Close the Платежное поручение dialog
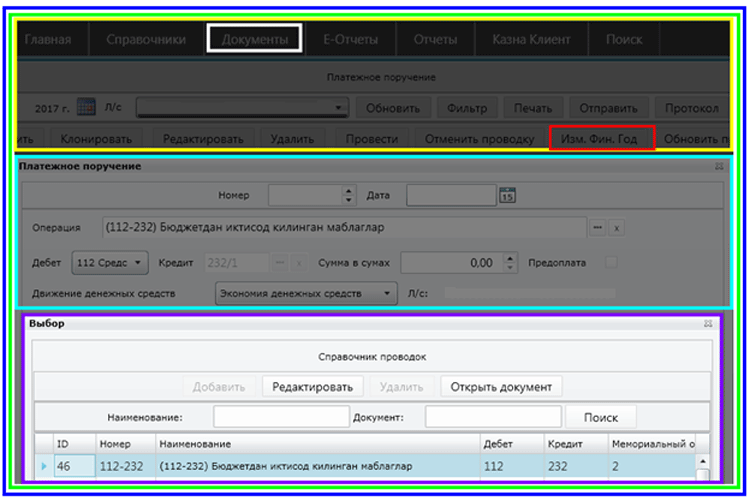Viewport: 750px width, 501px height. 719,166
